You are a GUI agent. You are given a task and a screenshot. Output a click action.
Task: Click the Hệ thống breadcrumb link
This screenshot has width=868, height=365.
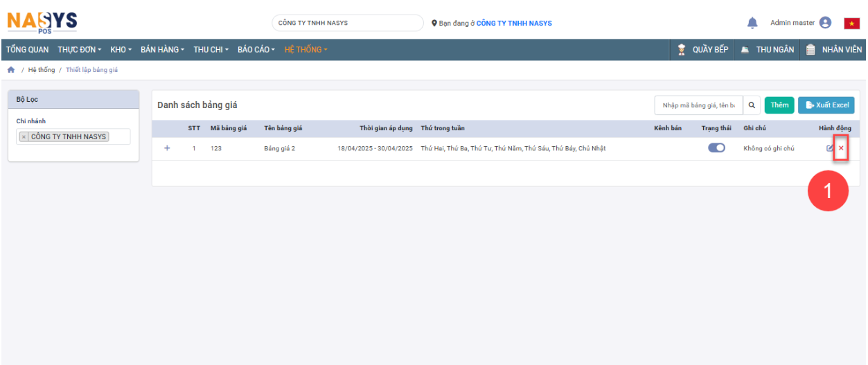(42, 70)
